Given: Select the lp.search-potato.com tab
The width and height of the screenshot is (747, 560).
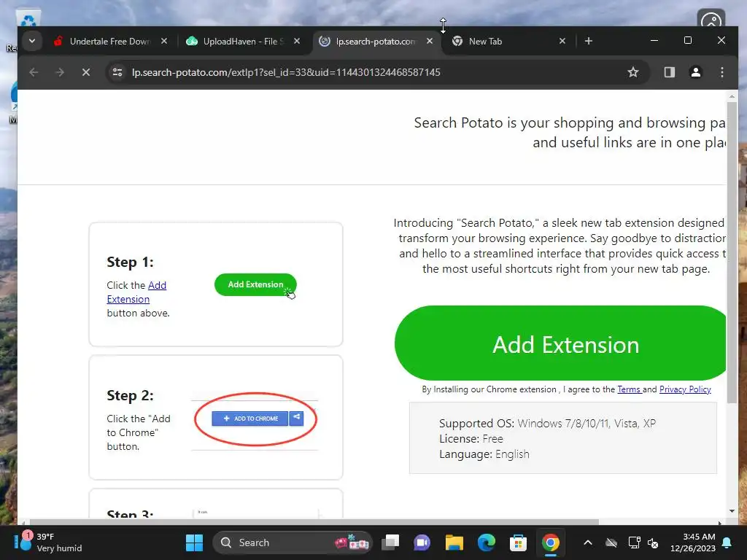Looking at the screenshot, I should pos(376,42).
